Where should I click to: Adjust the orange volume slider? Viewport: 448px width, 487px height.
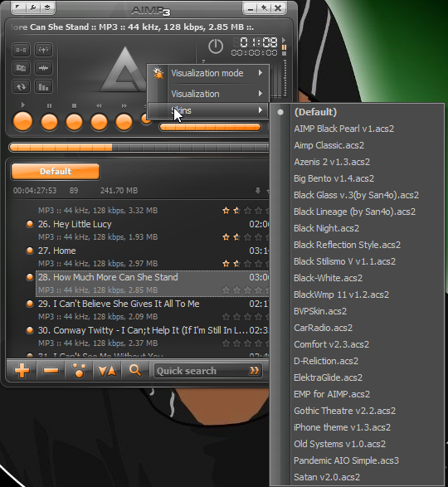click(x=210, y=127)
